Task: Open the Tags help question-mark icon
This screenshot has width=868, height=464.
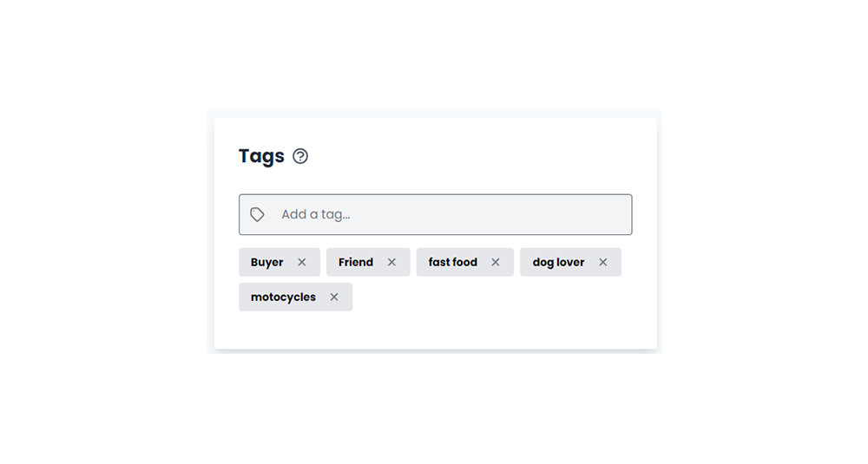Action: (x=300, y=156)
